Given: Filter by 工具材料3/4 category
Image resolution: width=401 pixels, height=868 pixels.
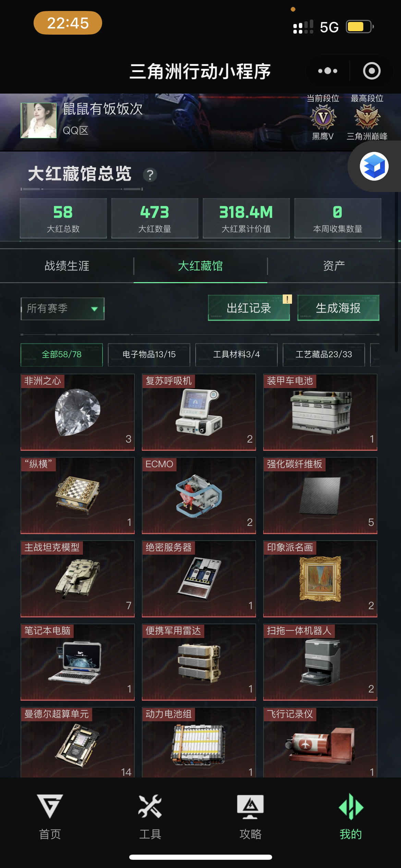Looking at the screenshot, I should [236, 354].
